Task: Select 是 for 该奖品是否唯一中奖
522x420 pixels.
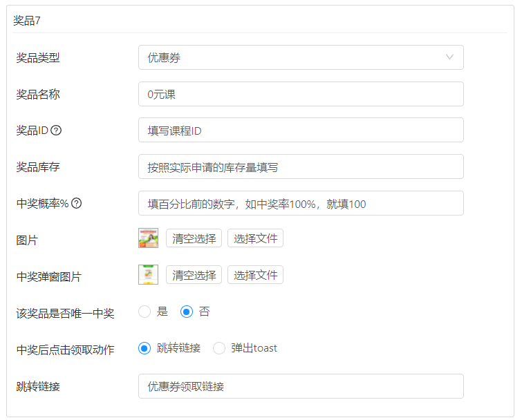Action: (145, 312)
